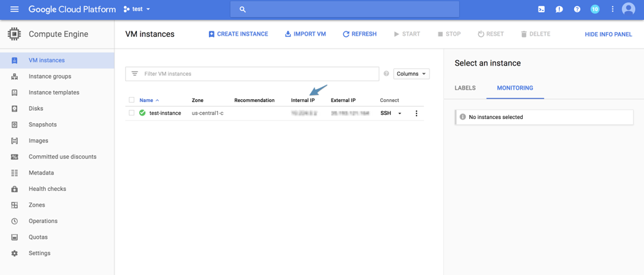Switch to the Labels tab
Screen dimensions: 644x275
pos(465,88)
